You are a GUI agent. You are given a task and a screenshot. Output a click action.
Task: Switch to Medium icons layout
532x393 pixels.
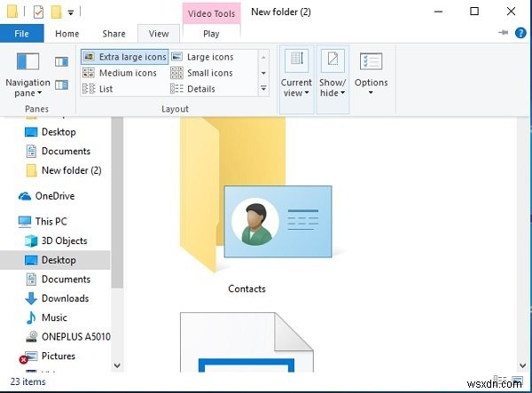pos(120,73)
